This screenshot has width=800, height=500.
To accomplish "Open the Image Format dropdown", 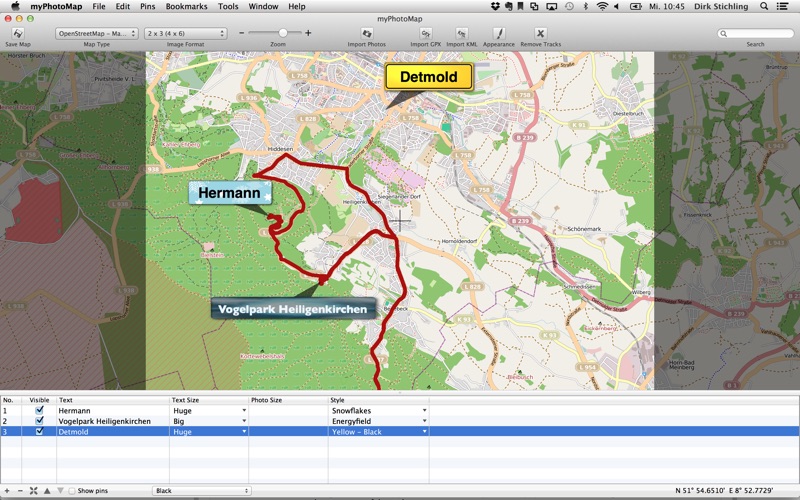I will [x=185, y=33].
